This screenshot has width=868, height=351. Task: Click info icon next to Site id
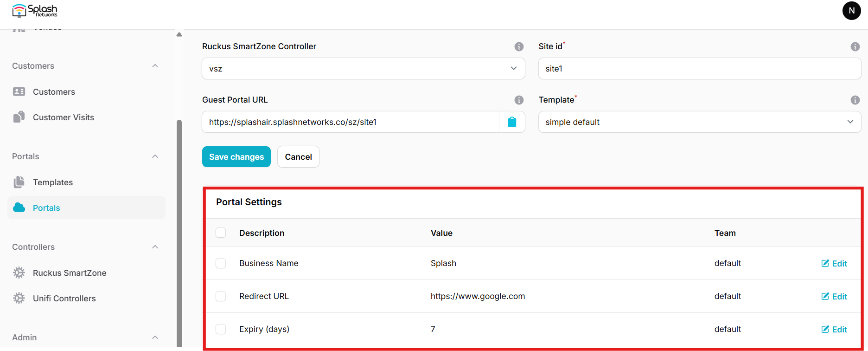855,46
